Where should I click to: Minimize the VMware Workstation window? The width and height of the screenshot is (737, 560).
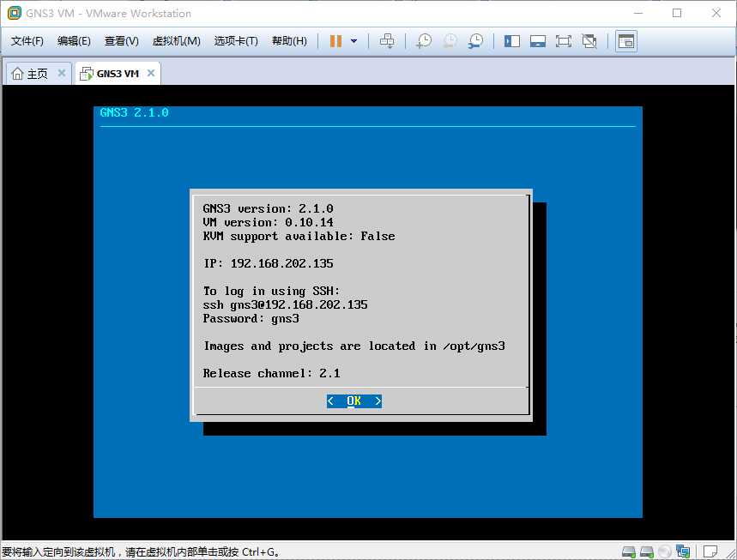coord(638,13)
